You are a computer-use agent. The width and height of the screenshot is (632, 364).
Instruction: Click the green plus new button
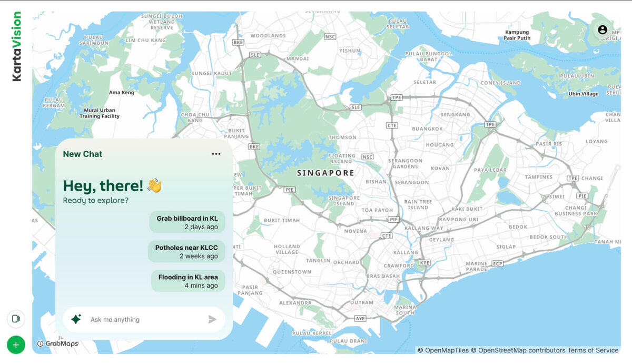(16, 345)
